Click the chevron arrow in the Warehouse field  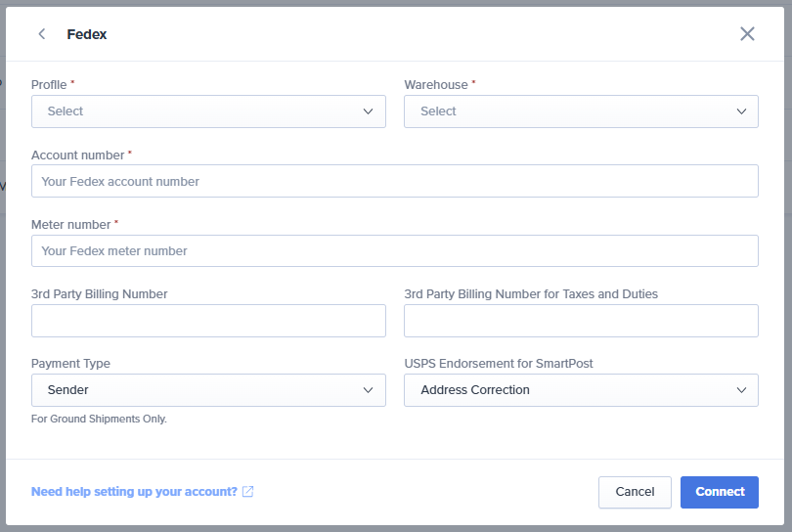(x=741, y=111)
